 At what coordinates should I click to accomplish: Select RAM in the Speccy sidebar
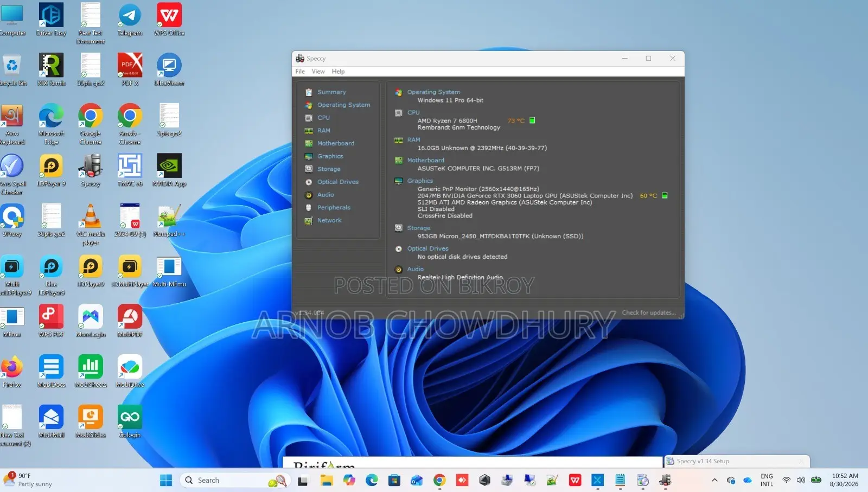(323, 131)
